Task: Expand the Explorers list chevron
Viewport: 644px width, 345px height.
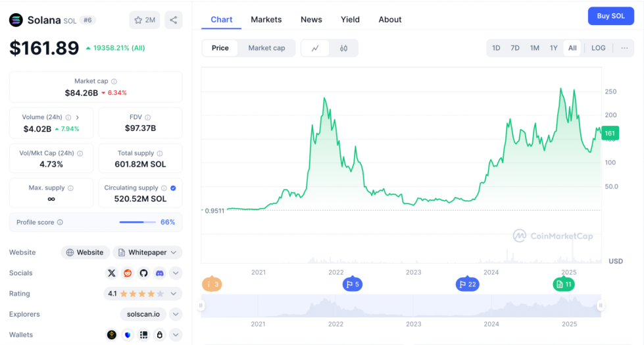Action: point(176,315)
